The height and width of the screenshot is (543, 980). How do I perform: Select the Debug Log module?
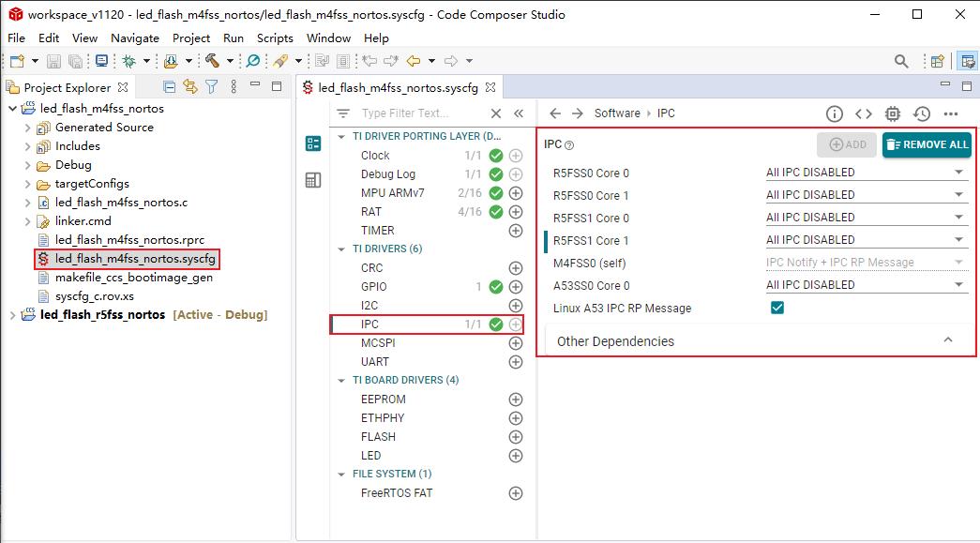[388, 174]
